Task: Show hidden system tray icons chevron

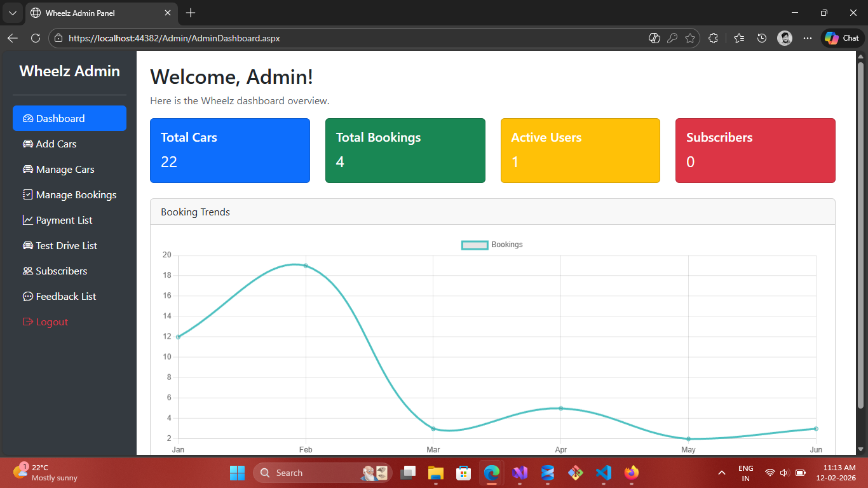Action: tap(722, 473)
